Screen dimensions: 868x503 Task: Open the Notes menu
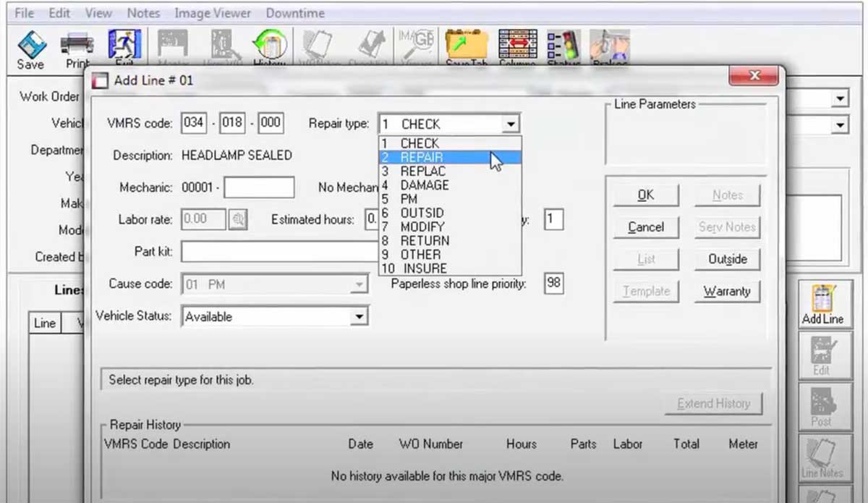click(x=142, y=12)
